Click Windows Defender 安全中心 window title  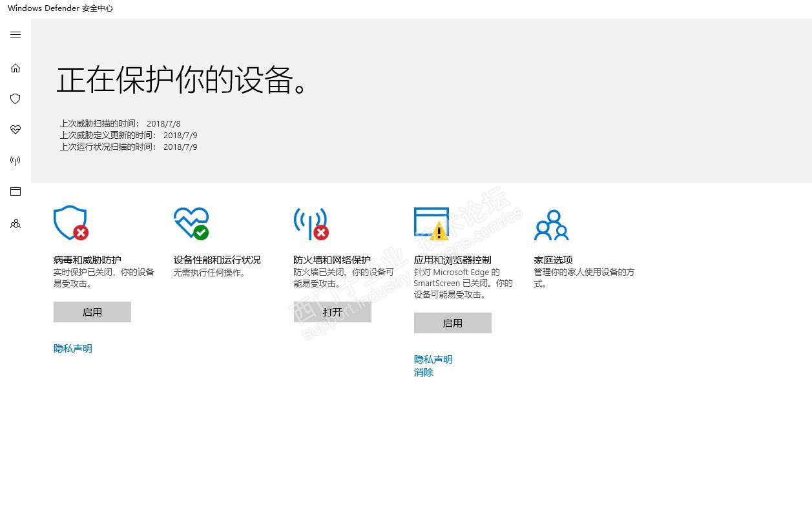pyautogui.click(x=60, y=8)
